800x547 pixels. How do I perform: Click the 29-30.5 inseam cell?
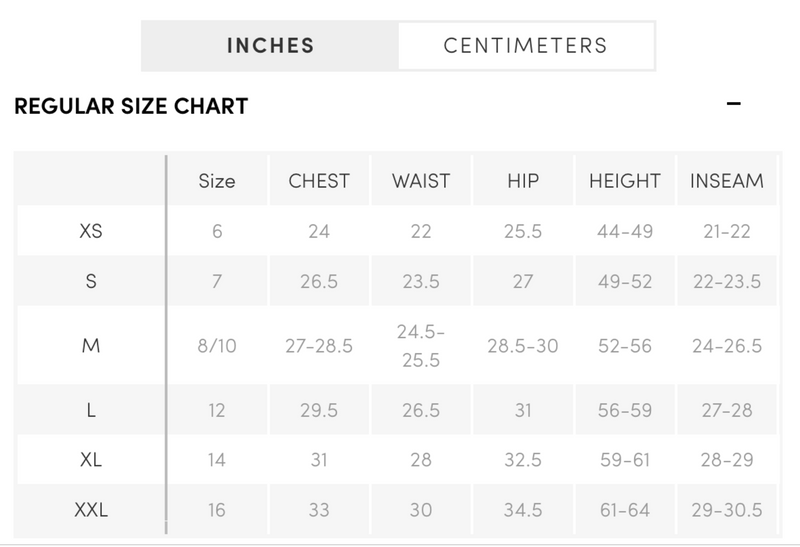(x=727, y=510)
